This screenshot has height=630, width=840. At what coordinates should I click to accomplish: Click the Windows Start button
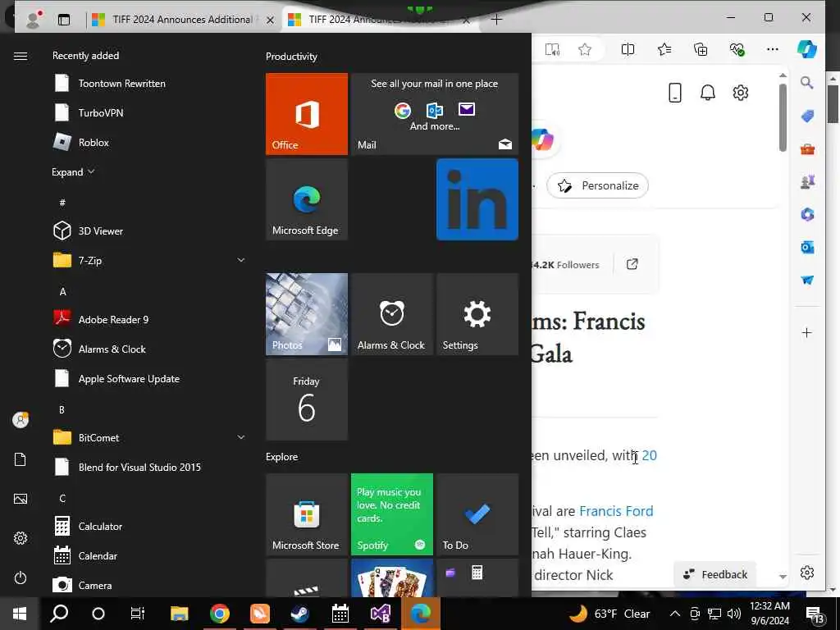coord(20,614)
